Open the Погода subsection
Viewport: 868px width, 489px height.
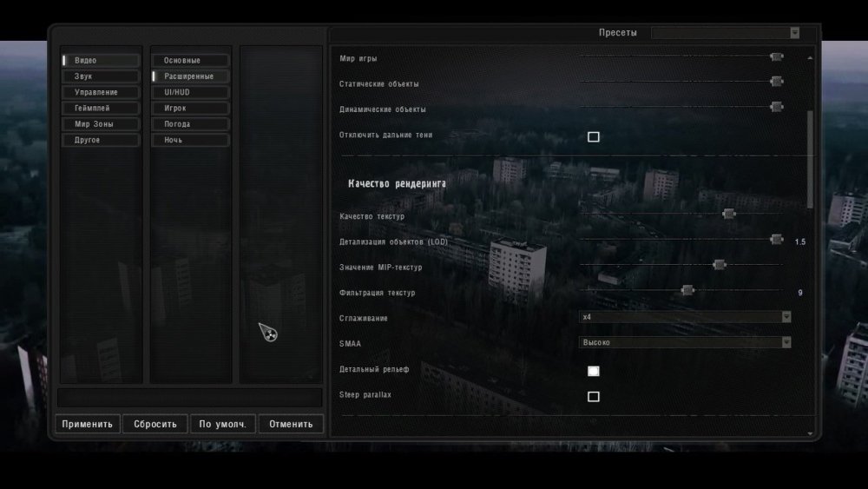click(190, 124)
